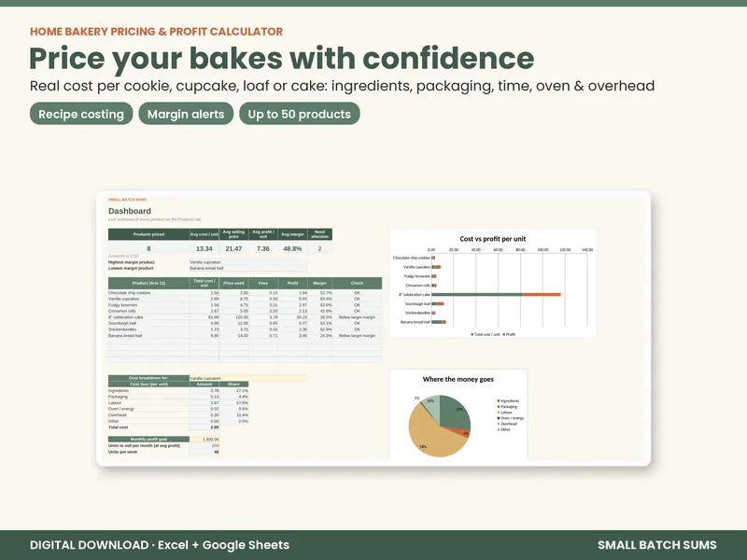This screenshot has height=560, width=747.
Task: Click the Oven / energy legend entry
Action: (510, 418)
